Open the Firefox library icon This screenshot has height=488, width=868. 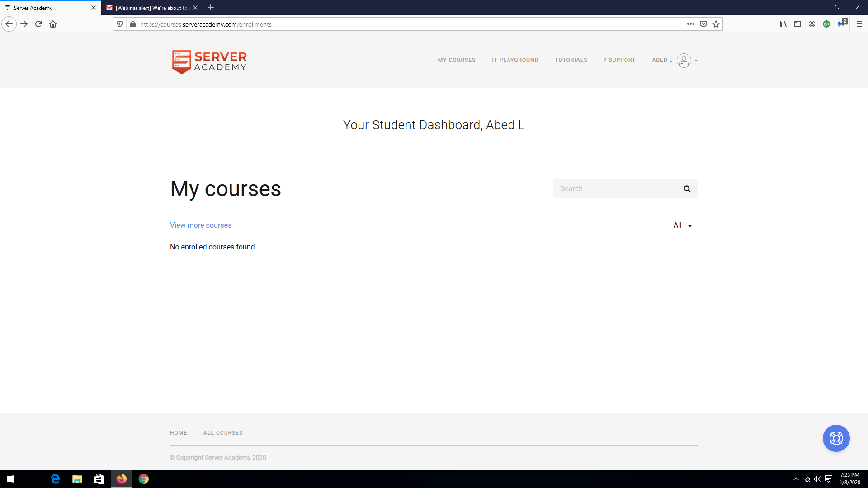tap(783, 24)
